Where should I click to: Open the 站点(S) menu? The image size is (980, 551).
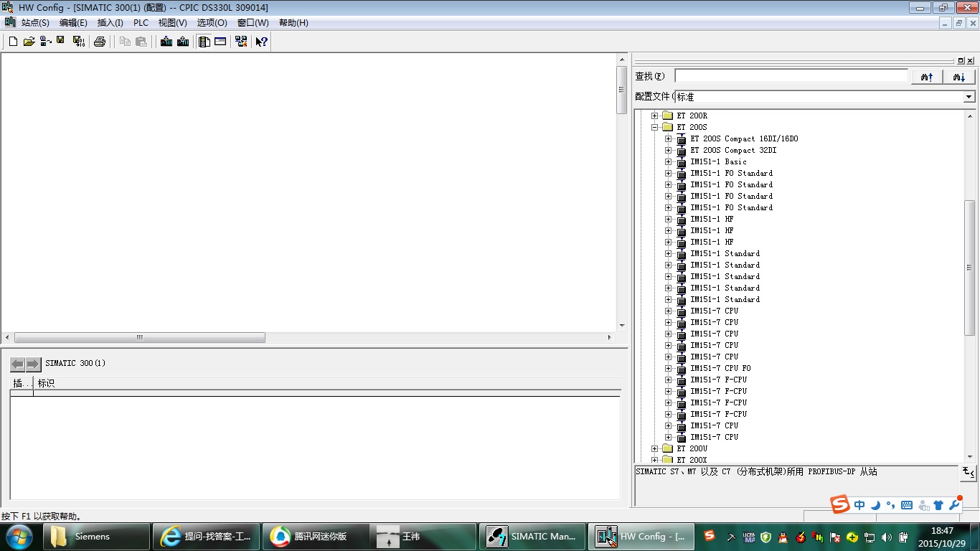click(x=35, y=23)
